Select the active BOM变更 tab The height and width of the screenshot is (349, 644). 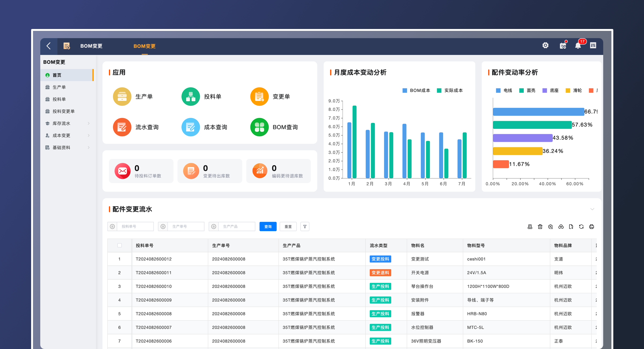pyautogui.click(x=144, y=46)
